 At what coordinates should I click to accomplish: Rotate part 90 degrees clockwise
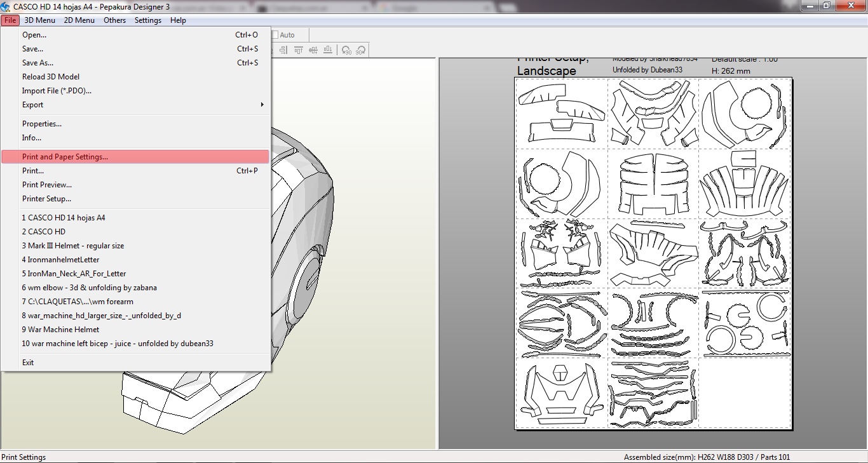[361, 50]
